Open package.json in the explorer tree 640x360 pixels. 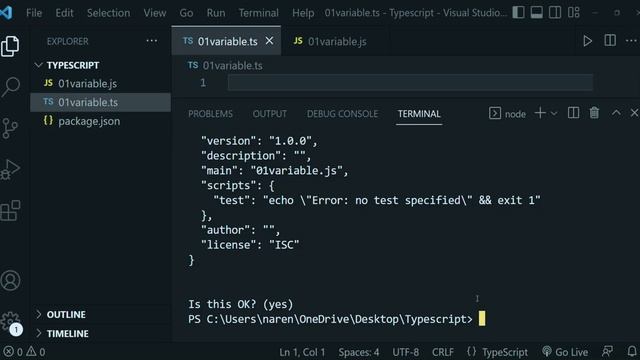101,121
